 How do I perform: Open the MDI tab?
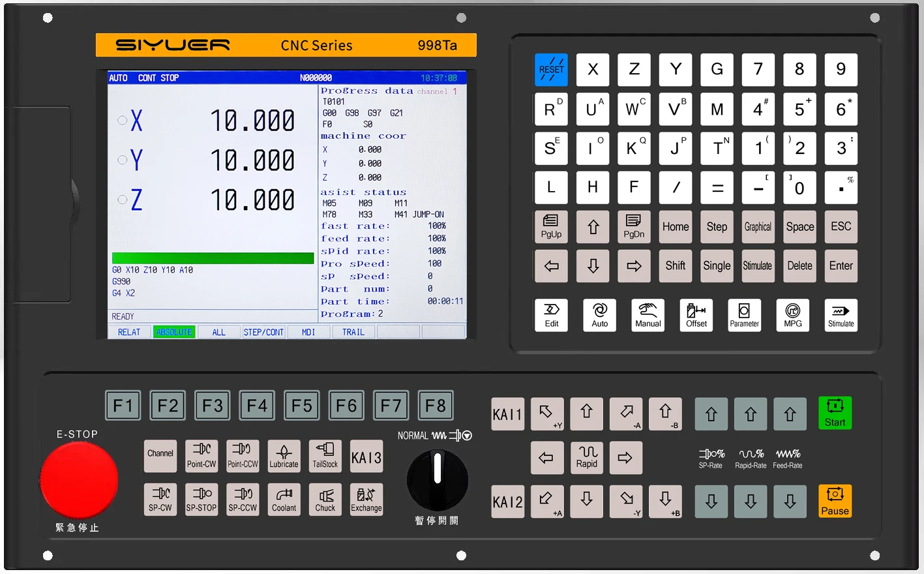(x=308, y=332)
